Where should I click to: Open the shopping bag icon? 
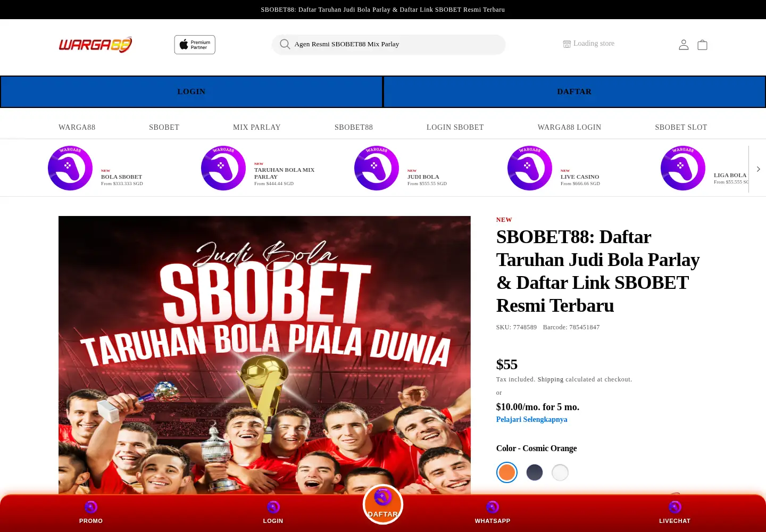click(x=702, y=45)
